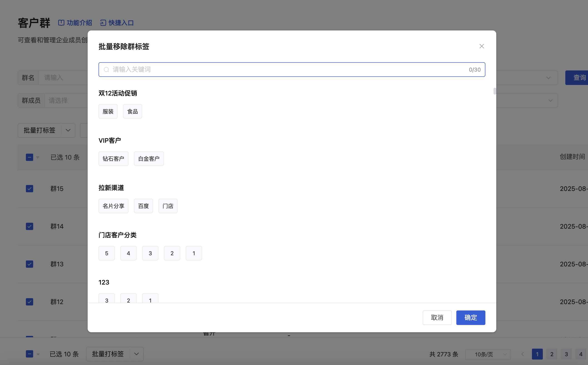
Task: Open the 10条/页 page size dropdown
Action: coord(488,354)
